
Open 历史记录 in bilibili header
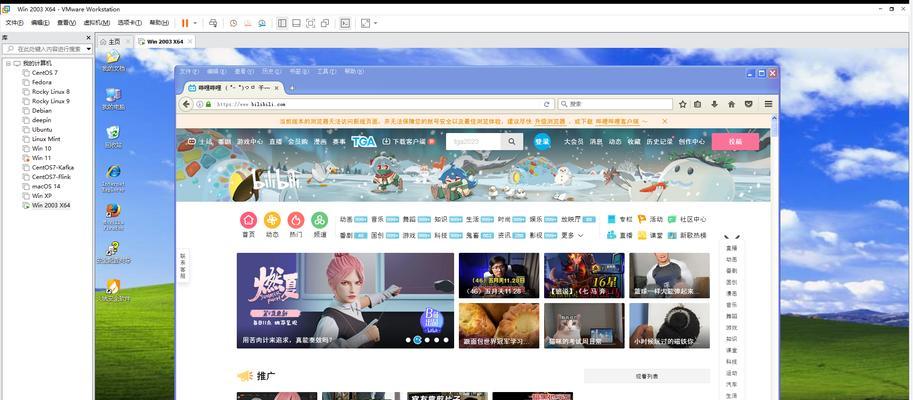pos(658,141)
